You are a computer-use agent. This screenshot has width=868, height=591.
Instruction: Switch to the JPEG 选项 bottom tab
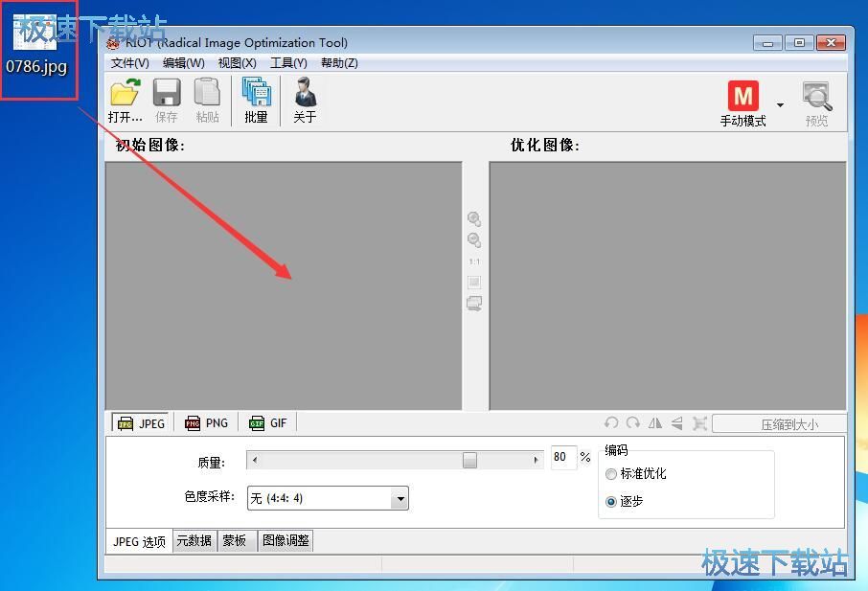[139, 542]
